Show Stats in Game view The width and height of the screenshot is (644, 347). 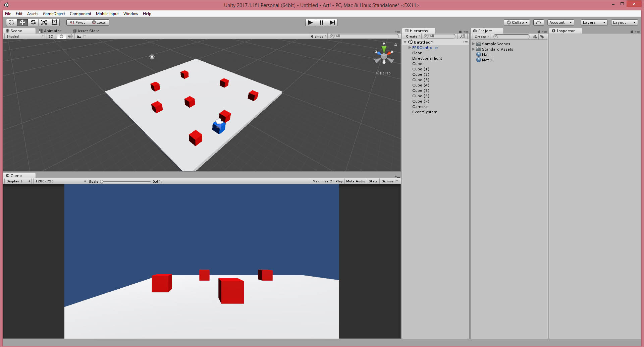tap(373, 181)
